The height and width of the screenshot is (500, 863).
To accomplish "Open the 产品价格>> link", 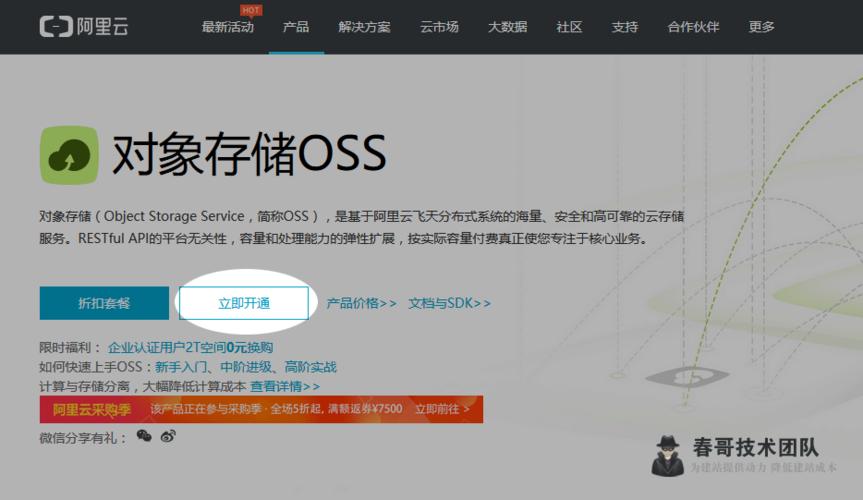I will (x=361, y=303).
